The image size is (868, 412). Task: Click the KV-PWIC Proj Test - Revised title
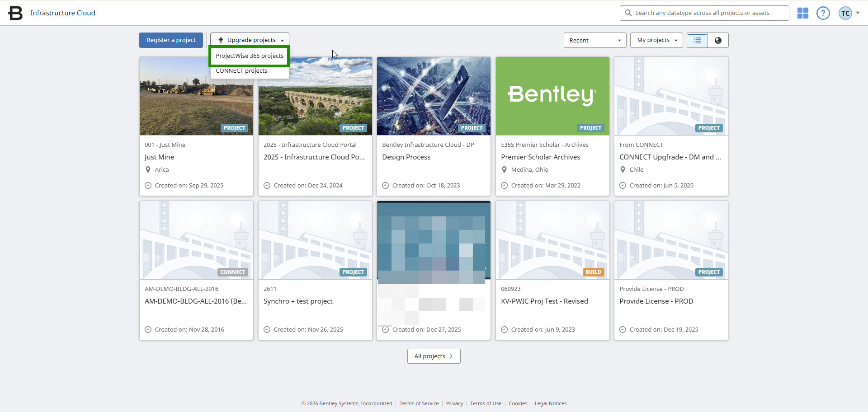(x=544, y=301)
